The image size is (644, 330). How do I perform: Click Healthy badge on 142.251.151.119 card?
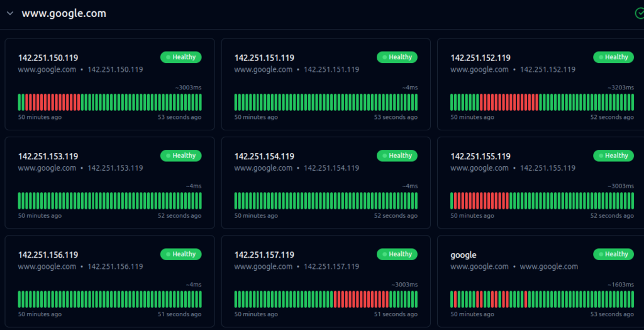click(x=397, y=57)
